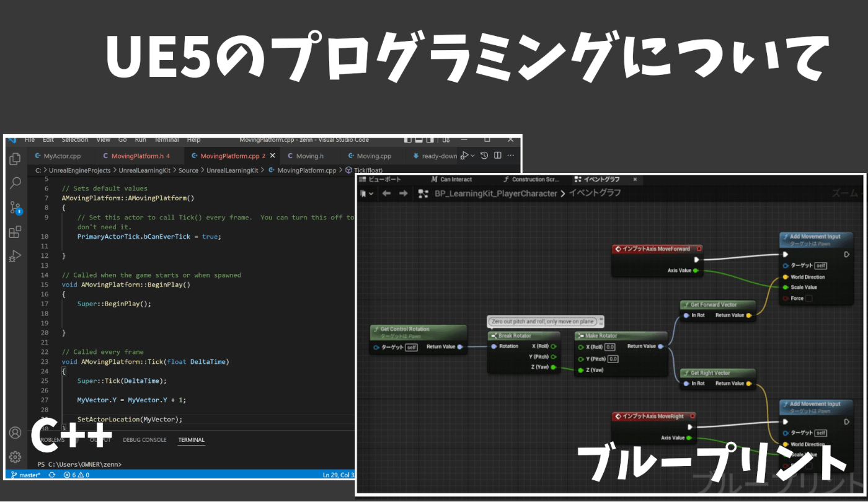Image resolution: width=868 pixels, height=502 pixels.
Task: Click the Source breadcrumb segment
Action: 188,170
